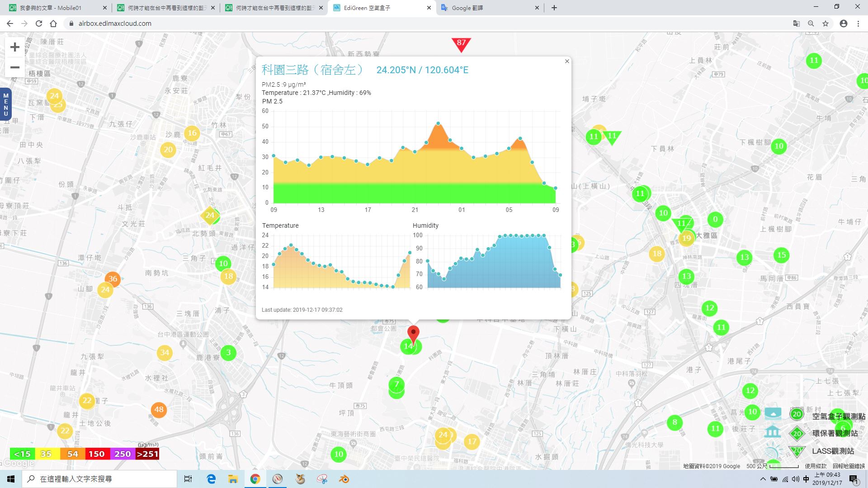The width and height of the screenshot is (868, 488).
Task: Click the <15 green legend swatch
Action: [x=22, y=454]
